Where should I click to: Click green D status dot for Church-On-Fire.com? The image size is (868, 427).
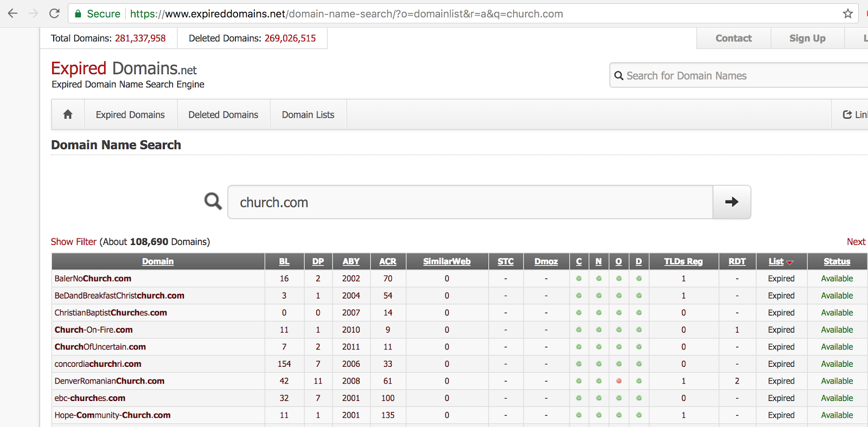639,329
